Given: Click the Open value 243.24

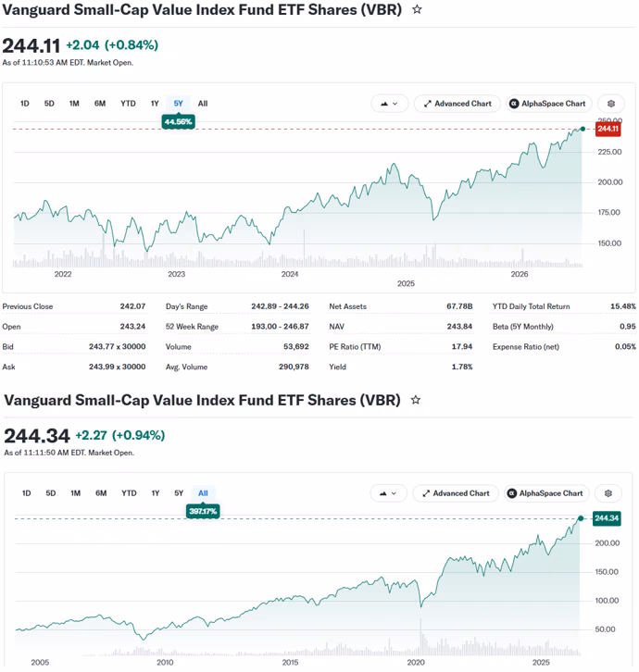Looking at the screenshot, I should point(132,327).
